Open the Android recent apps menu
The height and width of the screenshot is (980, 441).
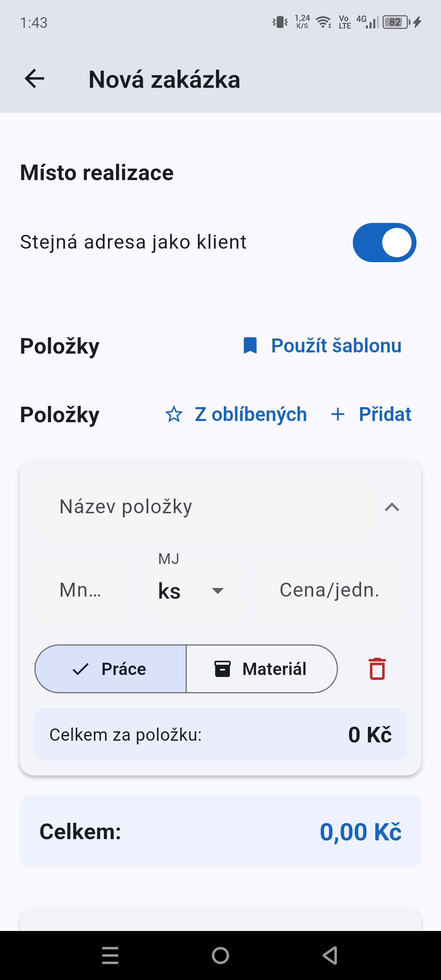pos(110,955)
